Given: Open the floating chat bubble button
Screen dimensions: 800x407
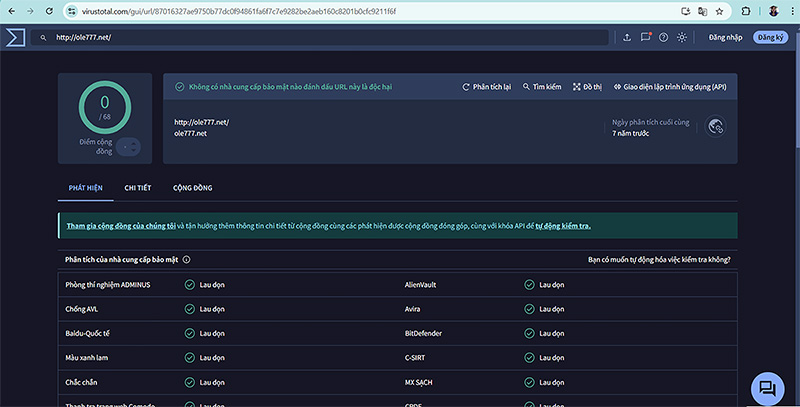Looking at the screenshot, I should pyautogui.click(x=767, y=389).
